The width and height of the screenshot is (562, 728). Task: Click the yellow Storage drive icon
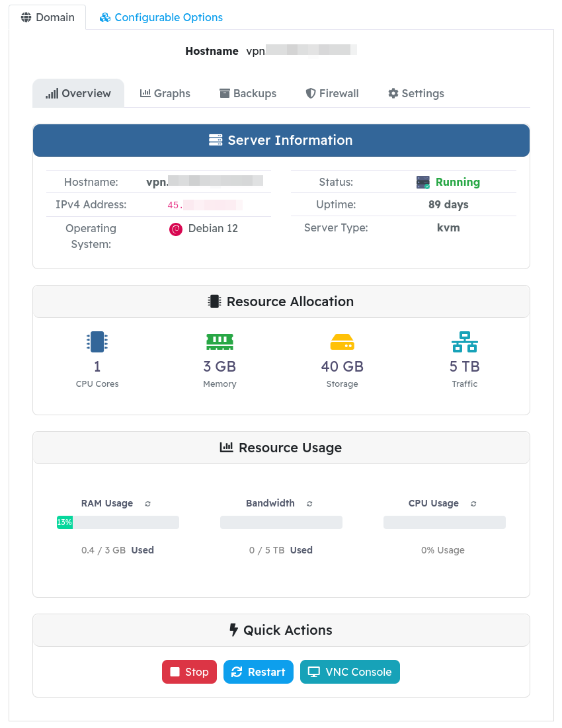tap(342, 342)
